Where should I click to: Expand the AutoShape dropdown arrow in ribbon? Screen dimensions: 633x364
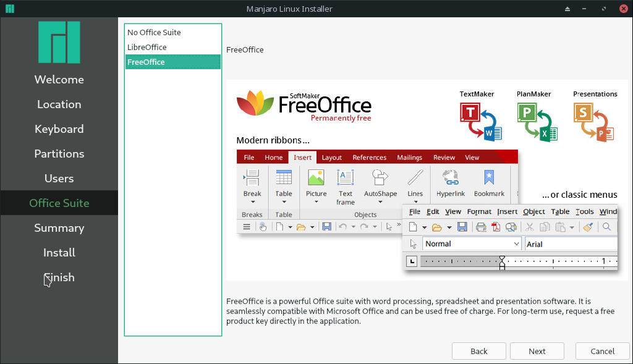pos(380,201)
